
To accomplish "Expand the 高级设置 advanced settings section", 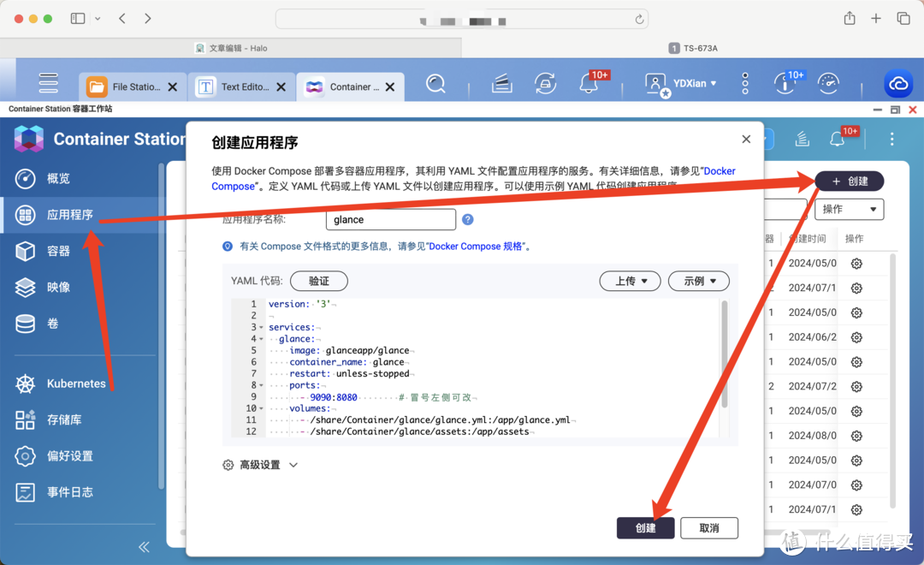I will point(259,463).
